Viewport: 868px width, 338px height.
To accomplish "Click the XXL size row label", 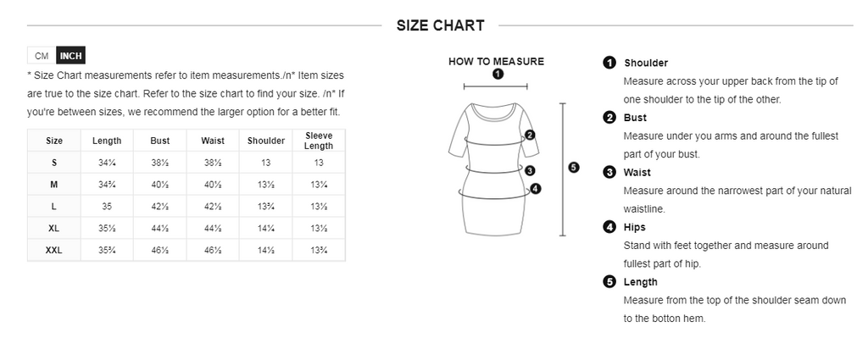I will click(54, 250).
